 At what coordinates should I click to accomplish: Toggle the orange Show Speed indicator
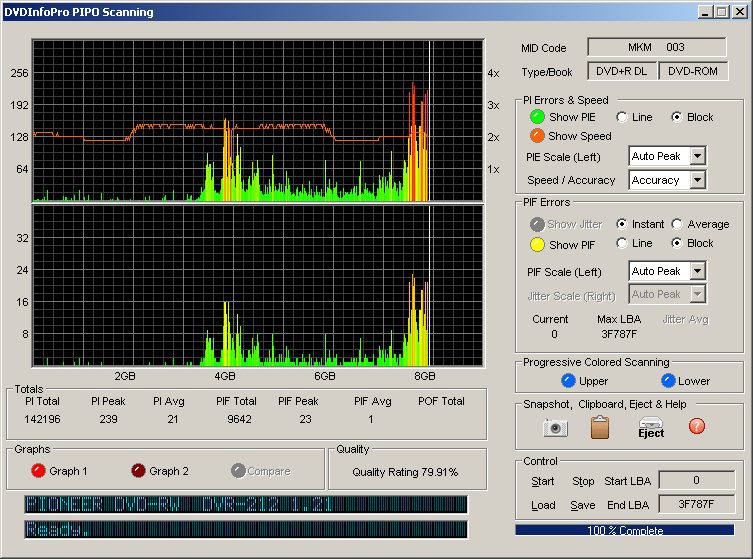click(x=537, y=136)
